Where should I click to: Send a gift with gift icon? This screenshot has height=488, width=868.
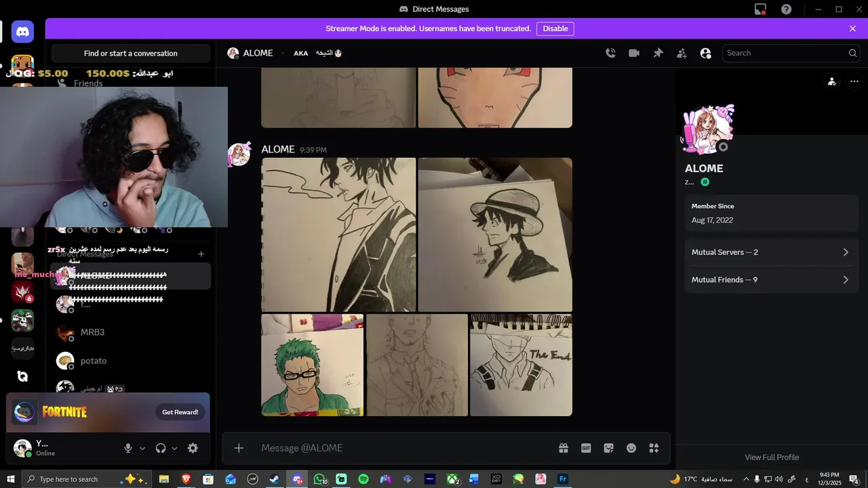click(x=564, y=448)
